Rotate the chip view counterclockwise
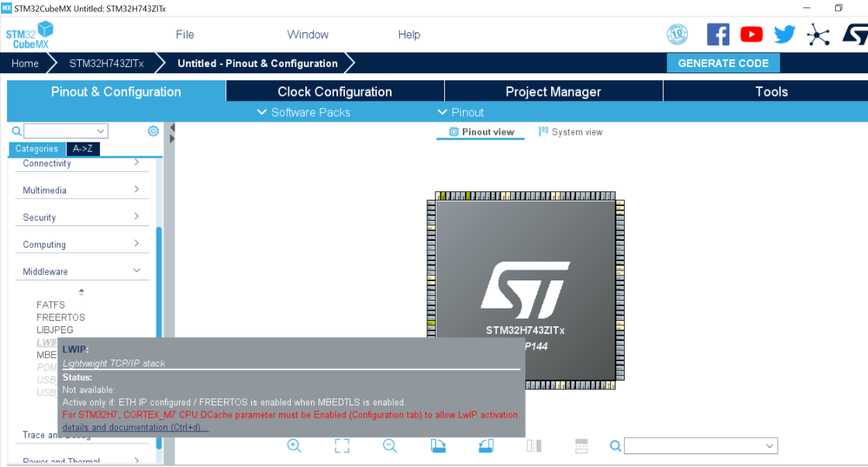The width and height of the screenshot is (868, 467). tap(486, 445)
